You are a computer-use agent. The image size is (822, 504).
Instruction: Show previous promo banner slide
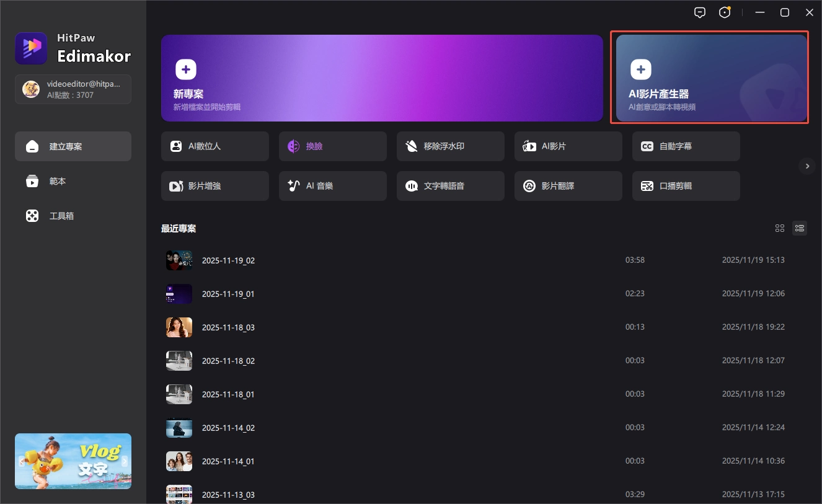[22, 461]
